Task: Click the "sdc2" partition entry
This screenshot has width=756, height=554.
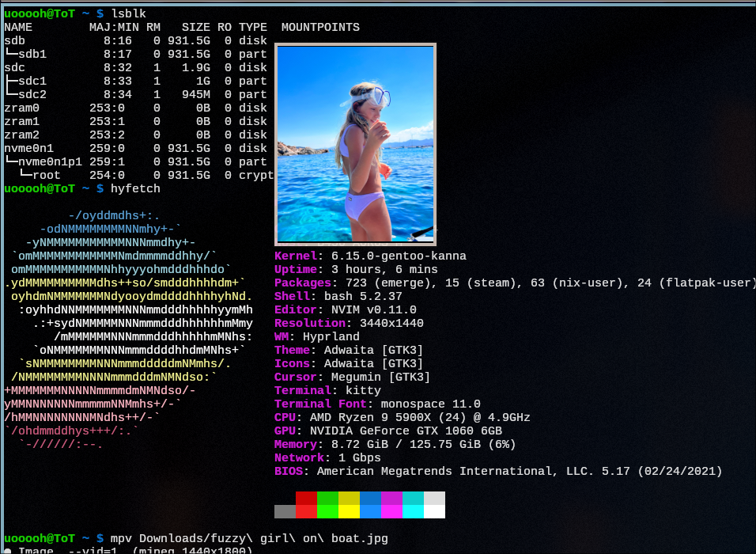Action: 32,95
